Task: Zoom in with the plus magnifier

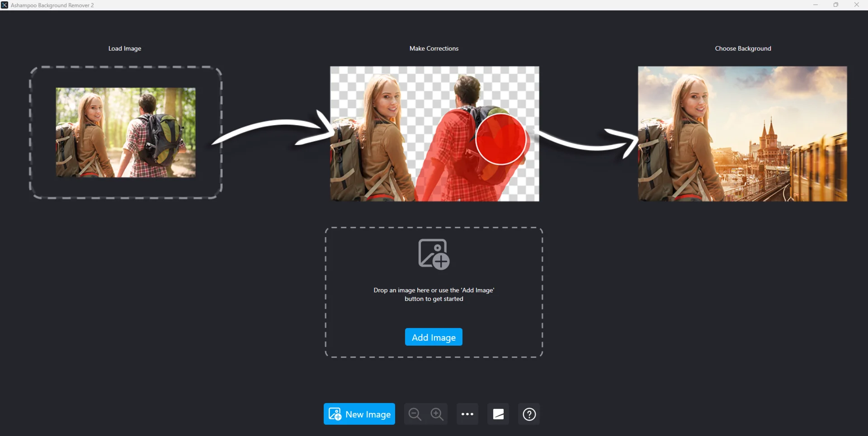Action: [437, 414]
